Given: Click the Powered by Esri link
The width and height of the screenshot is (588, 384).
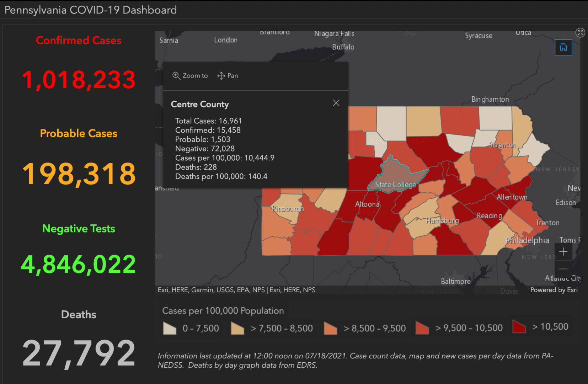Looking at the screenshot, I should (x=554, y=290).
